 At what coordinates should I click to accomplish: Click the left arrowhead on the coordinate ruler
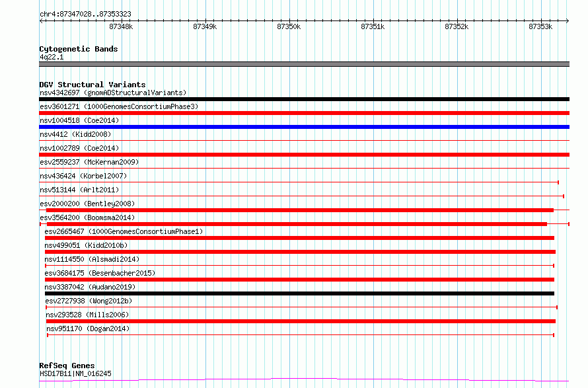pos(41,21)
